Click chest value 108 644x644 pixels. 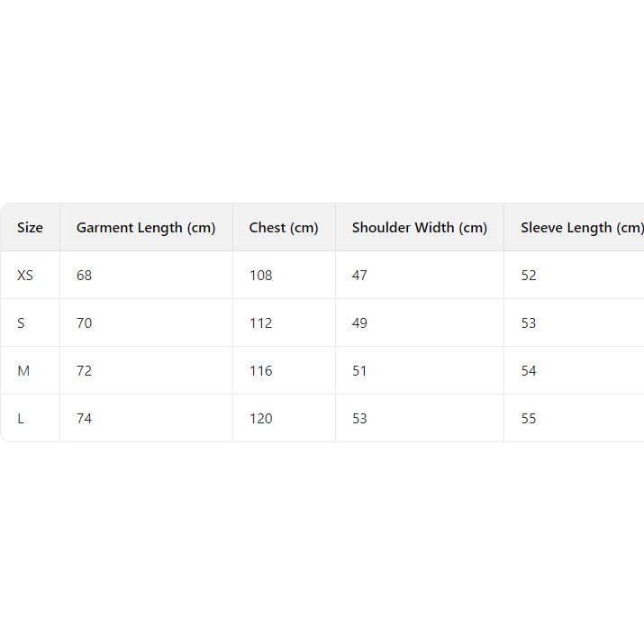(x=261, y=276)
